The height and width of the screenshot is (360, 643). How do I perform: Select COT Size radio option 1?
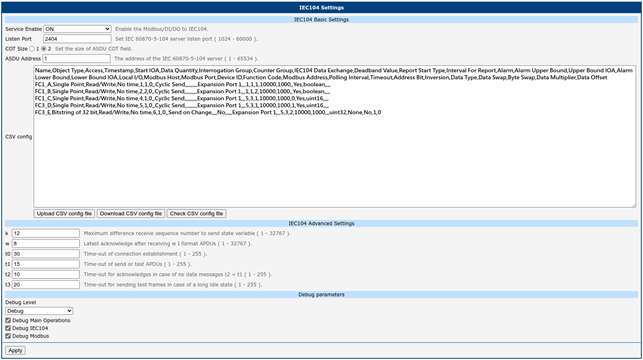pos(32,49)
